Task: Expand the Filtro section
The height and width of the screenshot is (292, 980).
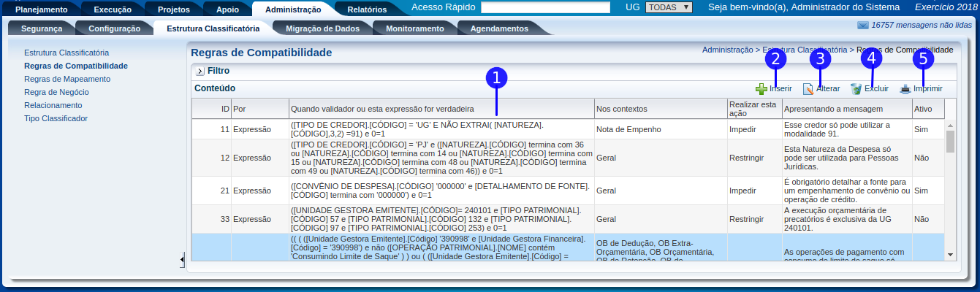Action: 200,72
